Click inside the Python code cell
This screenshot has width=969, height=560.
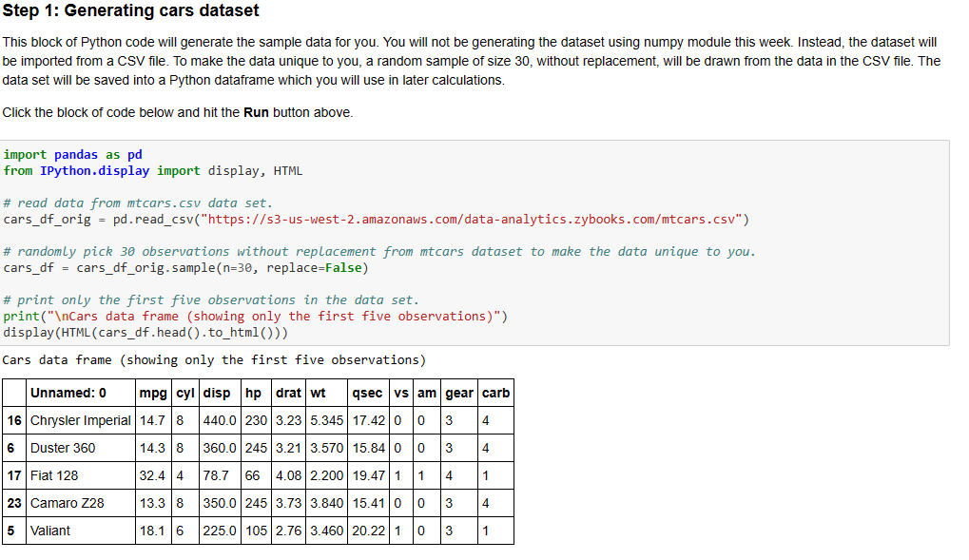coord(475,242)
